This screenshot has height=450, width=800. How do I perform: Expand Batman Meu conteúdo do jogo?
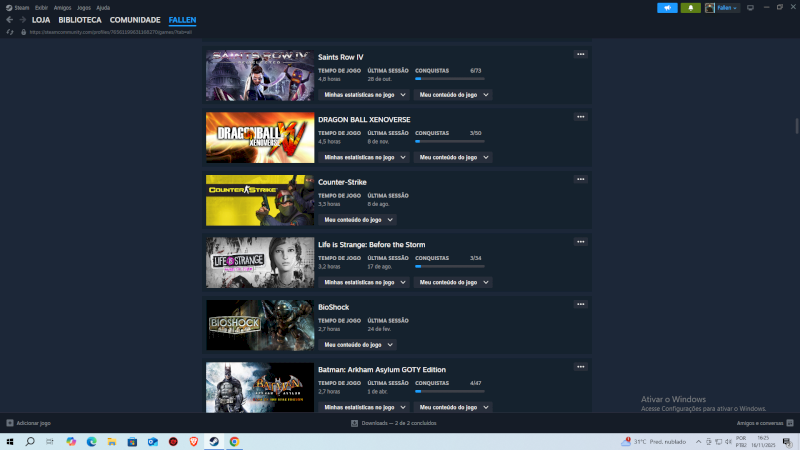(x=453, y=407)
